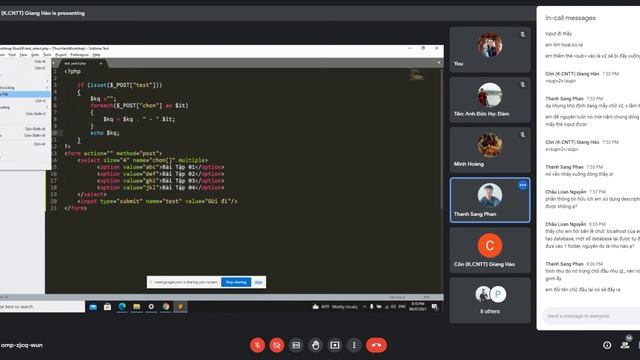The height and width of the screenshot is (360, 640).
Task: Open the Present now screen-share button
Action: (335, 345)
